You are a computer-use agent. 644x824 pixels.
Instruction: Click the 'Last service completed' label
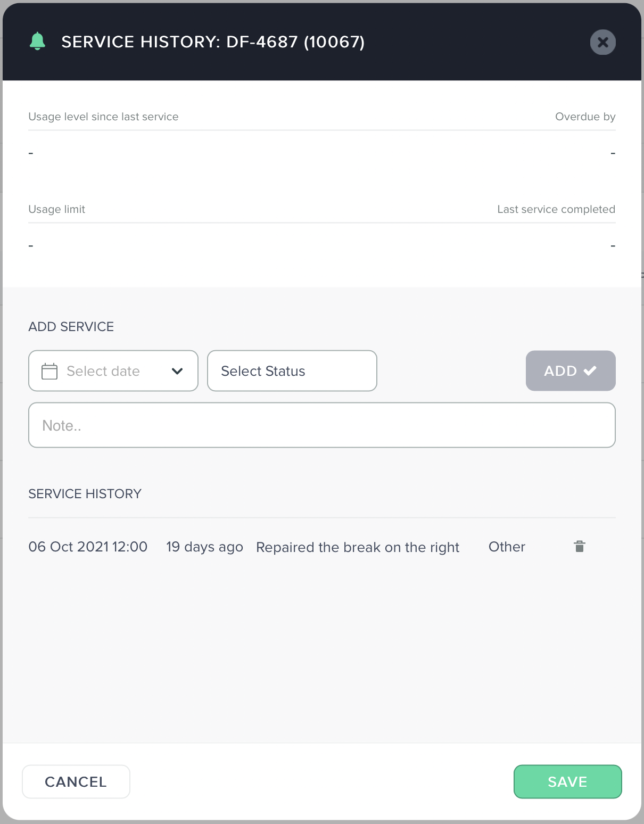pos(556,209)
